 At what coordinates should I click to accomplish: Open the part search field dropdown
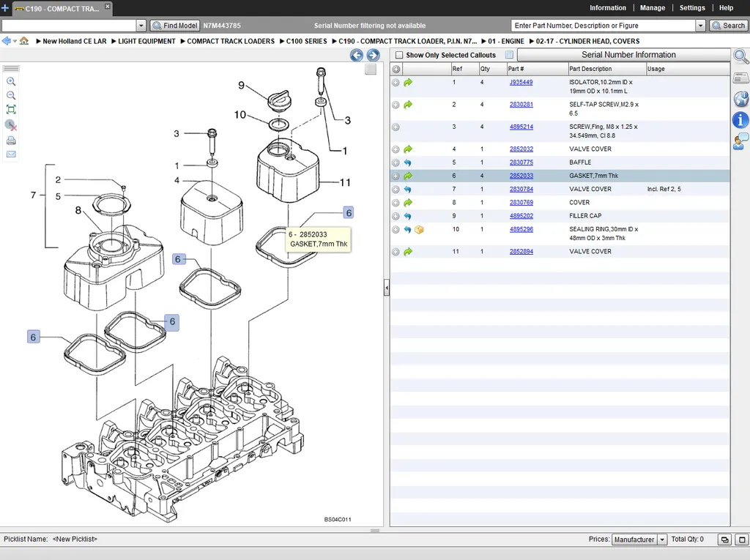(x=700, y=26)
